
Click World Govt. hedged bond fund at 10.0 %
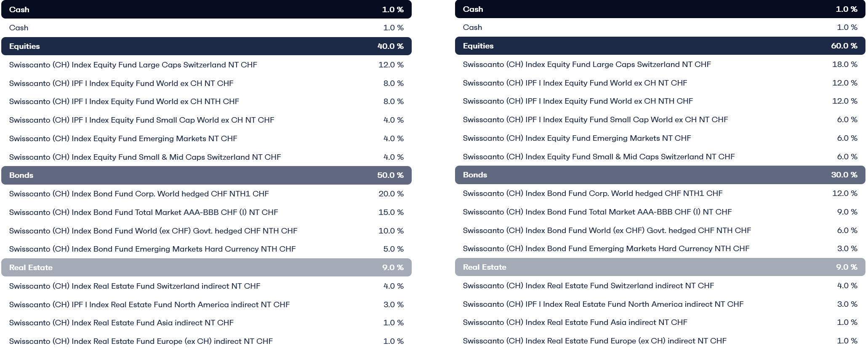click(x=153, y=231)
